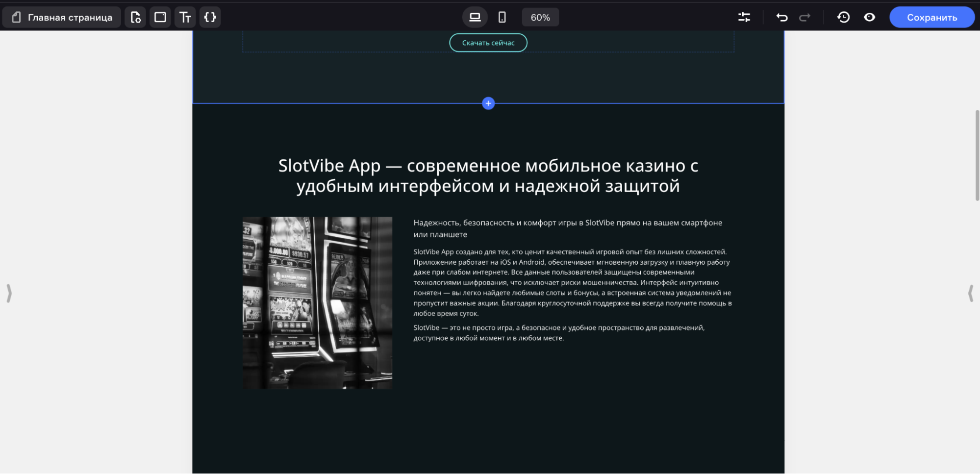Expand the right side panel handle
980x474 pixels.
click(971, 293)
